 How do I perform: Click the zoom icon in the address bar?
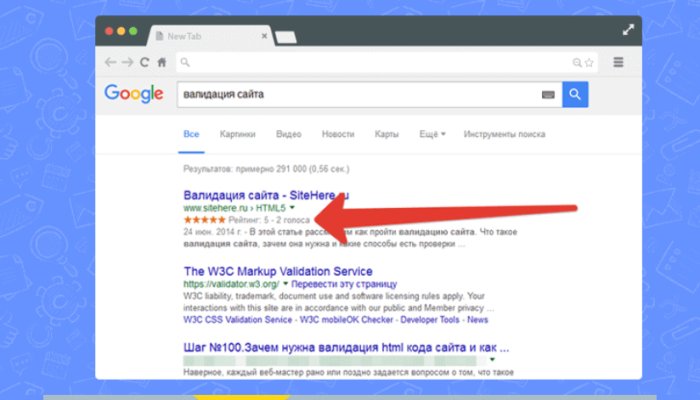pos(577,62)
